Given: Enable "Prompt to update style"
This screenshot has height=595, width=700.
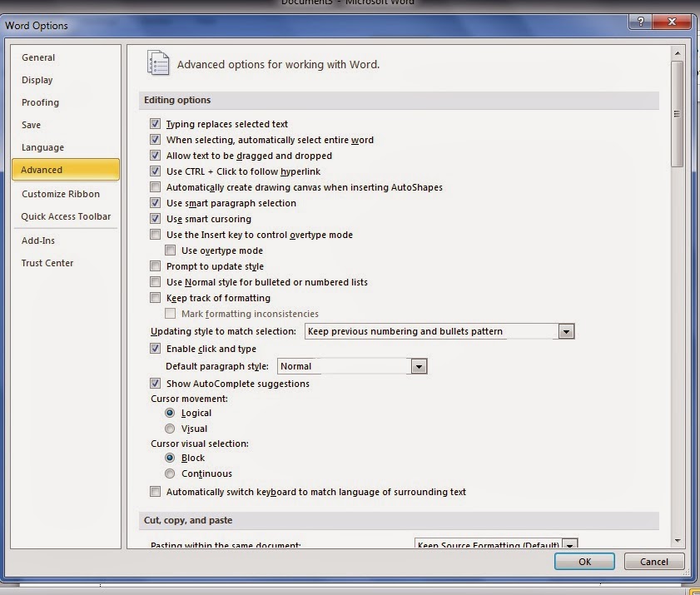Looking at the screenshot, I should pos(155,266).
